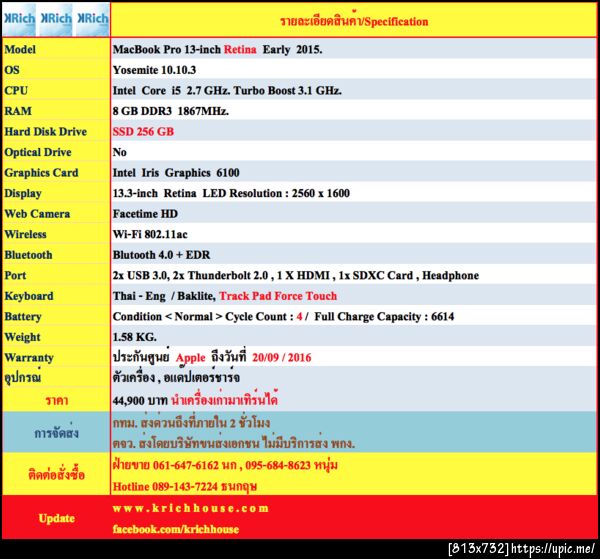The image size is (600, 559).
Task: Open the www.krichhouse.com website link
Action: tap(191, 508)
